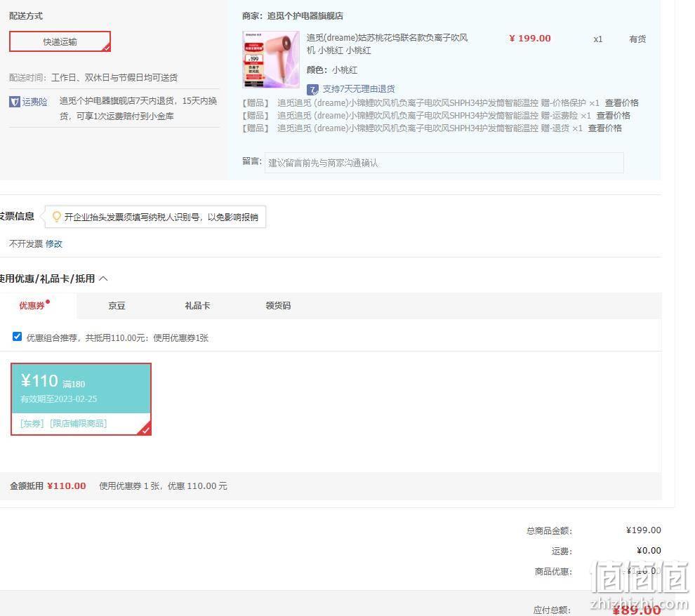The width and height of the screenshot is (695, 616).
Task: Switch to the 京豆 tab
Action: (x=117, y=306)
